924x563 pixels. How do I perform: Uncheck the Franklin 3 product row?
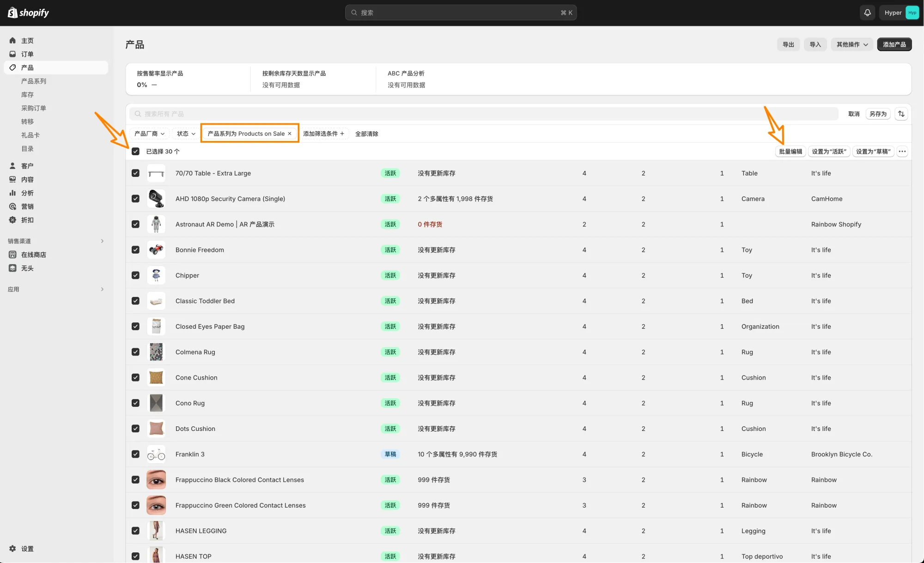pos(135,454)
